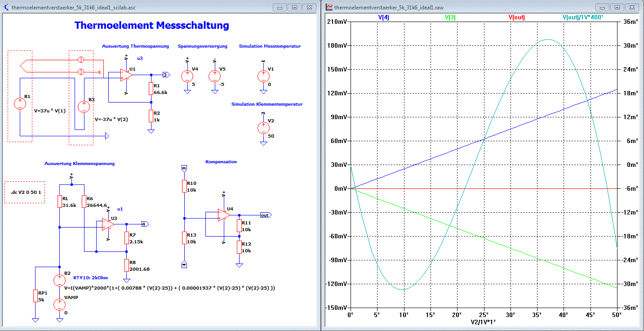Maximize the schematic .asc window
Screen dimensions: 644x331
point(295,8)
